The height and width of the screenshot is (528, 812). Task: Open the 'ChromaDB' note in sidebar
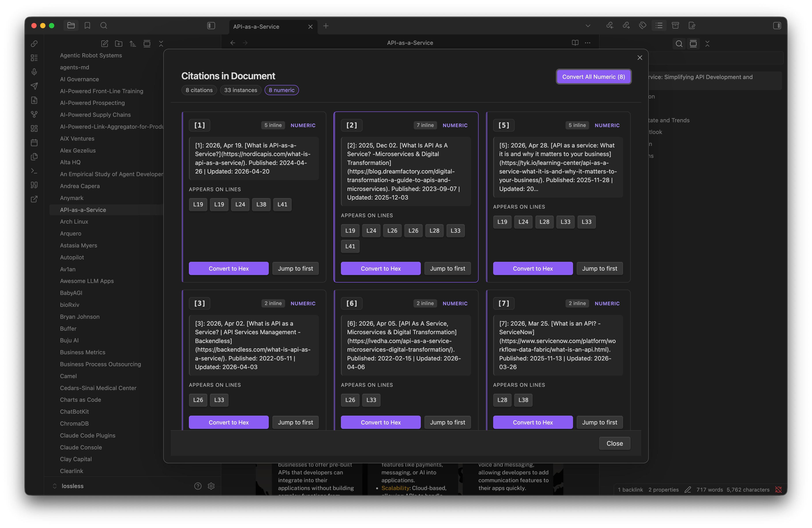(x=74, y=424)
